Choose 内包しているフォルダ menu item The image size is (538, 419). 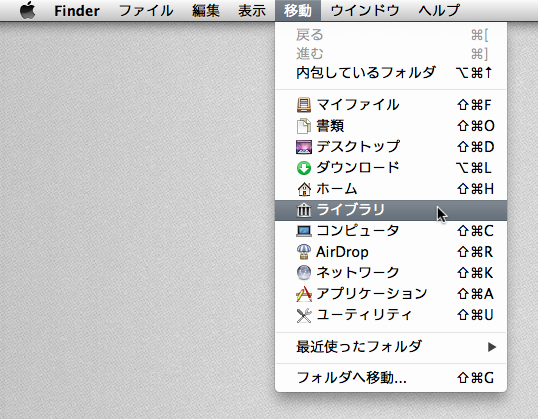(x=391, y=73)
